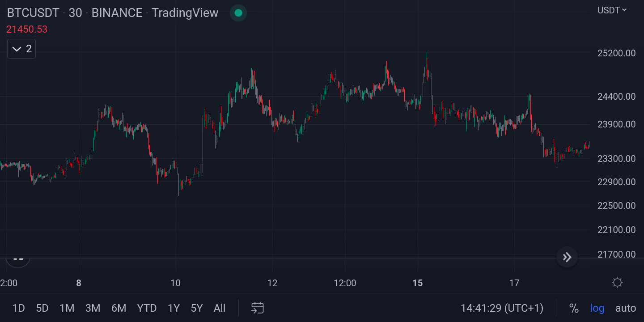Expand the hidden drawing toolbar chevron arrow
Screen dimensions: 644x322
pyautogui.click(x=567, y=257)
